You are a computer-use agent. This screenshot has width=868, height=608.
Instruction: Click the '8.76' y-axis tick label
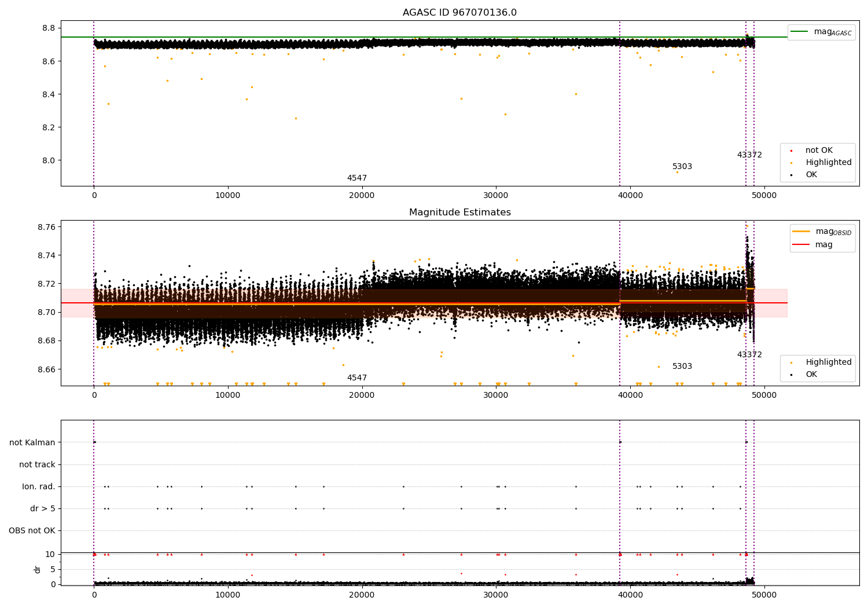[46, 227]
